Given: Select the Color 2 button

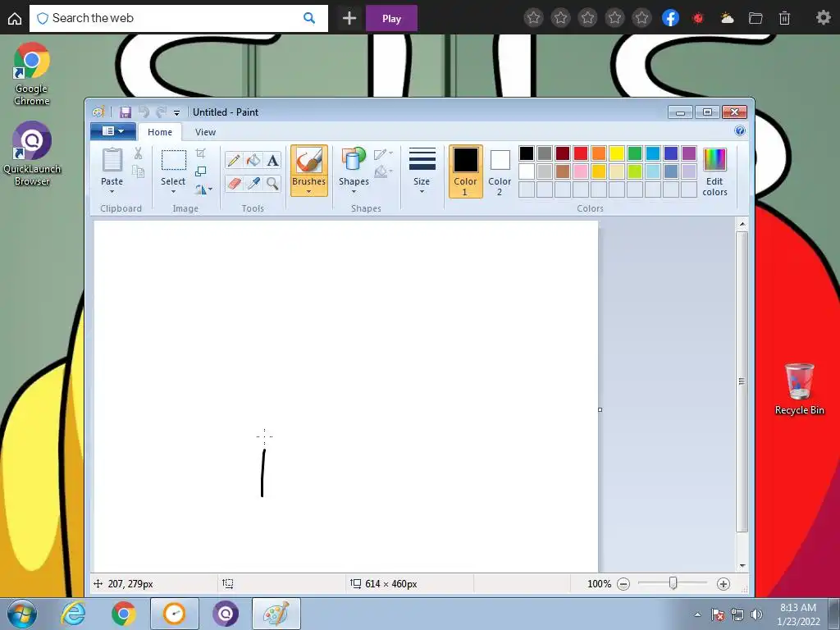Looking at the screenshot, I should point(500,171).
